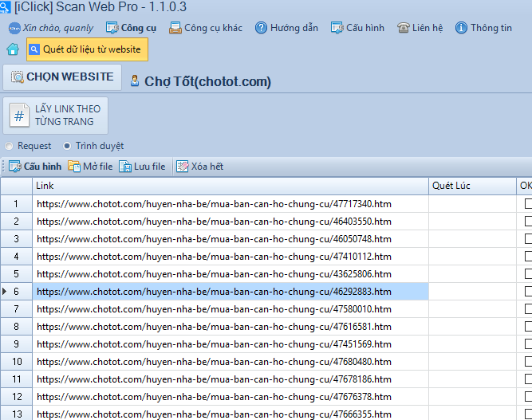
Task: Click row header number 1
Action: point(16,204)
